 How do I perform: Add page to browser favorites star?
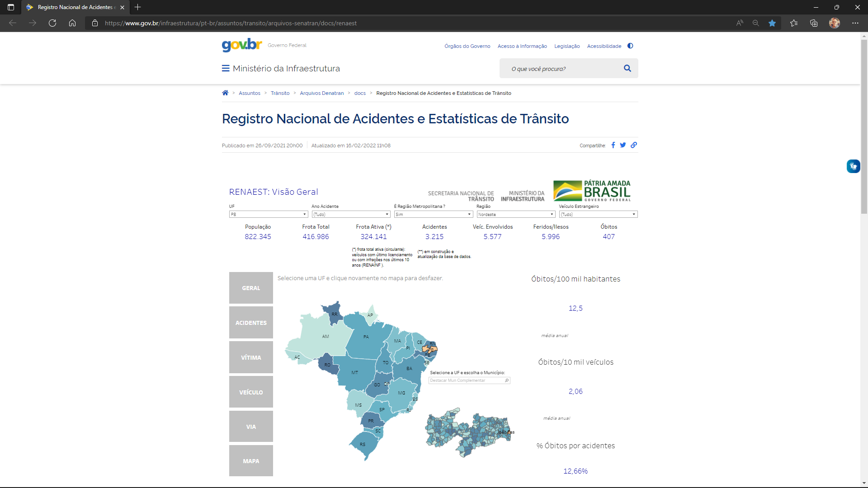(772, 23)
